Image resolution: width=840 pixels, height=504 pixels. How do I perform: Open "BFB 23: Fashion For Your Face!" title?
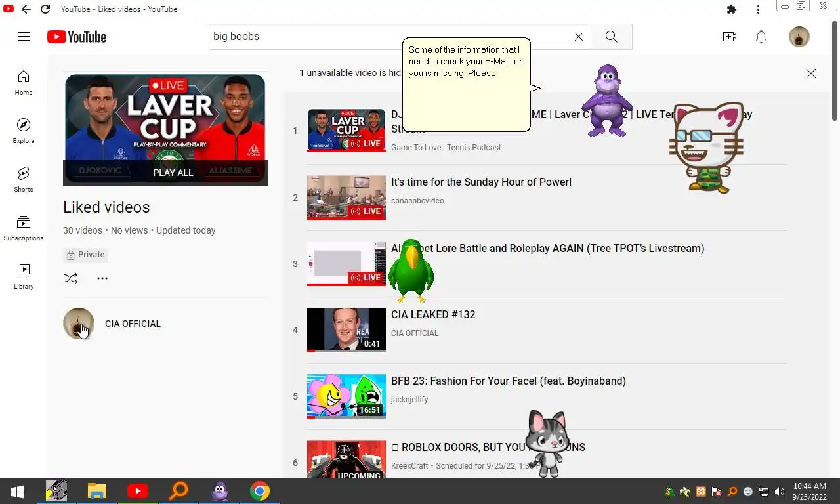[x=509, y=381]
